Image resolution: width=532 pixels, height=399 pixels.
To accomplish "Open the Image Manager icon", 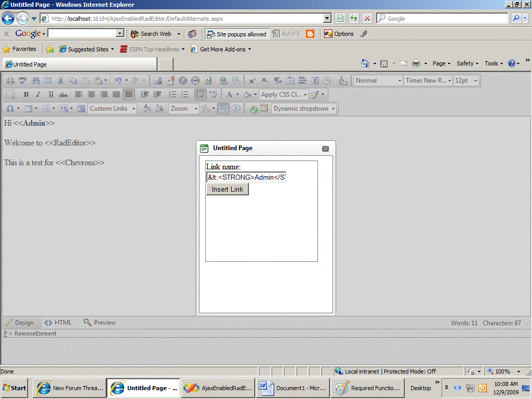I will 158,81.
